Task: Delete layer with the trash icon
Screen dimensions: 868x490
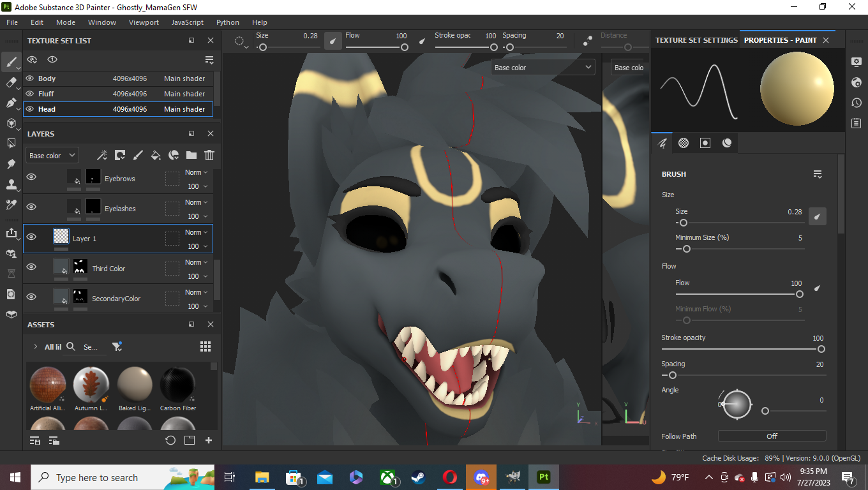Action: coord(209,155)
